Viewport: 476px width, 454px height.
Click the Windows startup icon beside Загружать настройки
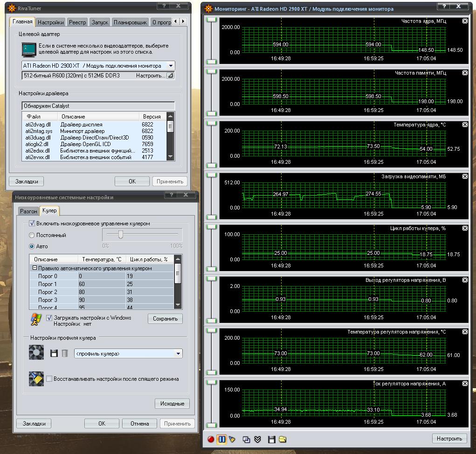(36, 320)
